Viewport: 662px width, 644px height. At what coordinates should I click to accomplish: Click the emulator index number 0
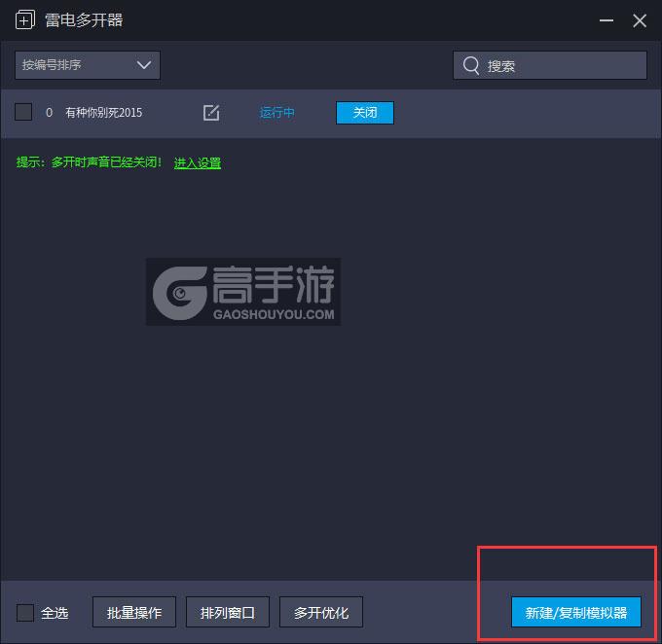tap(49, 113)
